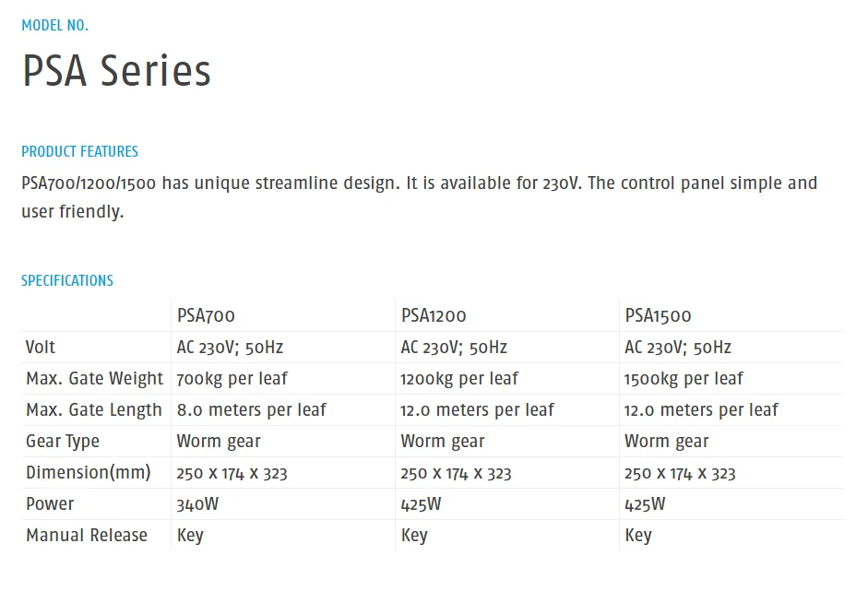This screenshot has width=868, height=591.
Task: Click the 1200kg per leaf cell
Action: [459, 379]
